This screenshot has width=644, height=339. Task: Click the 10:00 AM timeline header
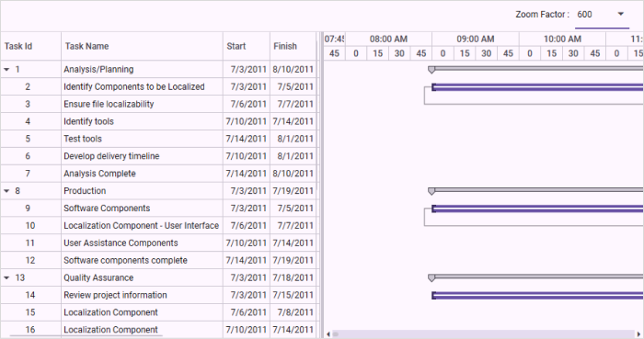(562, 40)
